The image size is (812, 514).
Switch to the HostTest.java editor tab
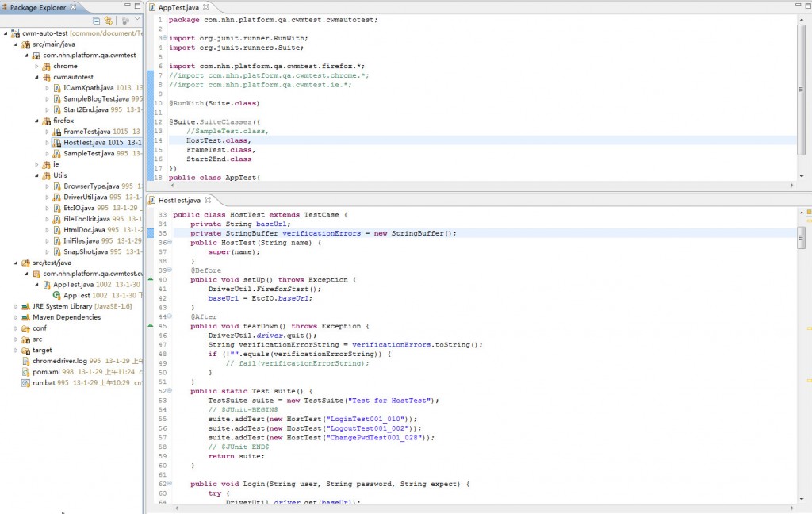click(179, 200)
